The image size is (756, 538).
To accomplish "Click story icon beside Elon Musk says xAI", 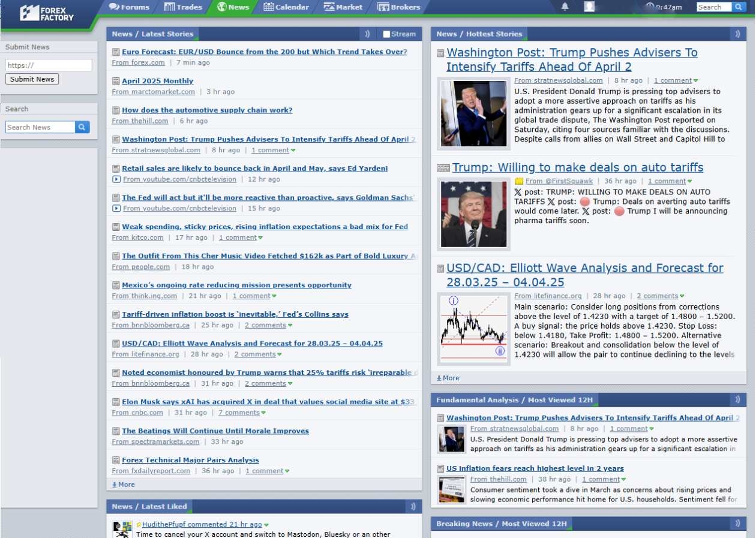I will pyautogui.click(x=116, y=402).
